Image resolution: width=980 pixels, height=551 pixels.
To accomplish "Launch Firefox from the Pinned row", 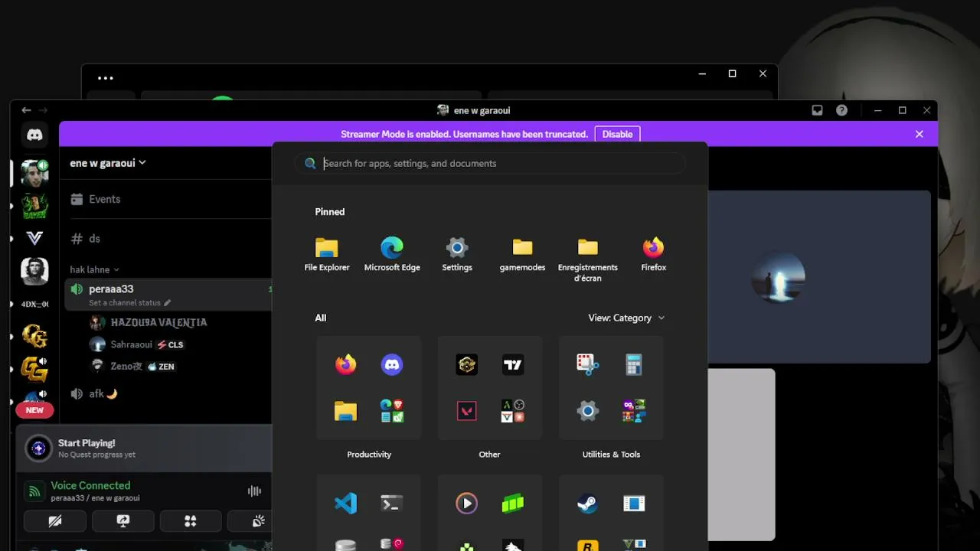I will point(653,255).
